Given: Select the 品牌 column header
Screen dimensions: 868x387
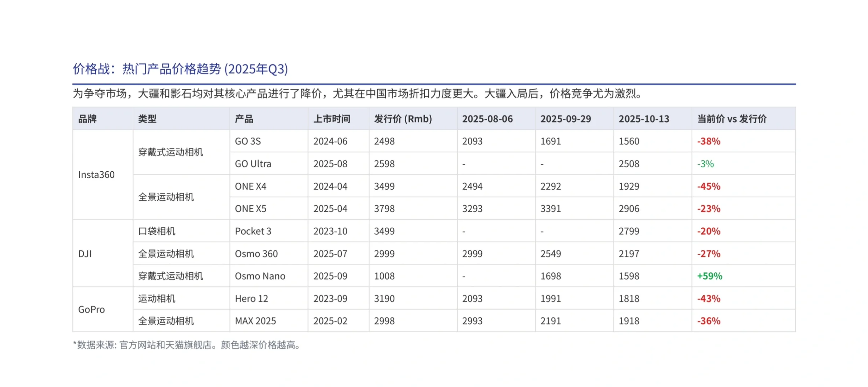Looking at the screenshot, I should tap(87, 119).
